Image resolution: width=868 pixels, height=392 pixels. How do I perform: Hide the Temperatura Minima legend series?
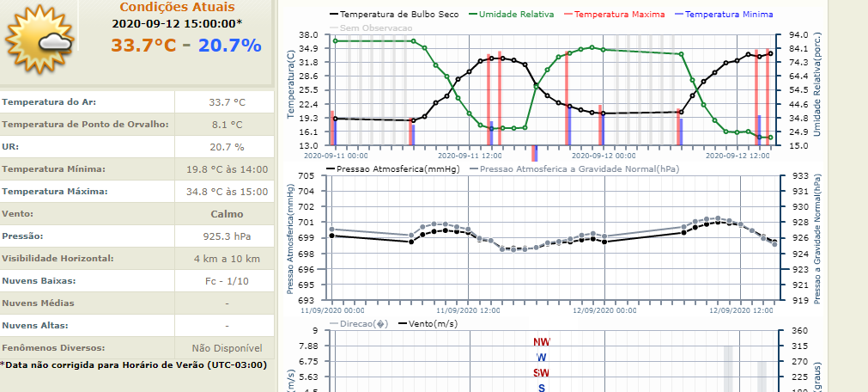[724, 15]
